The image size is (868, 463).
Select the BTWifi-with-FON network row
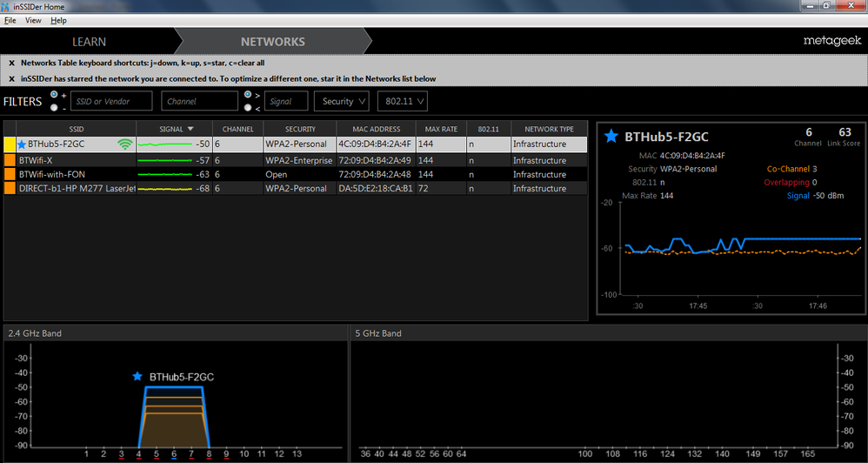tap(296, 174)
